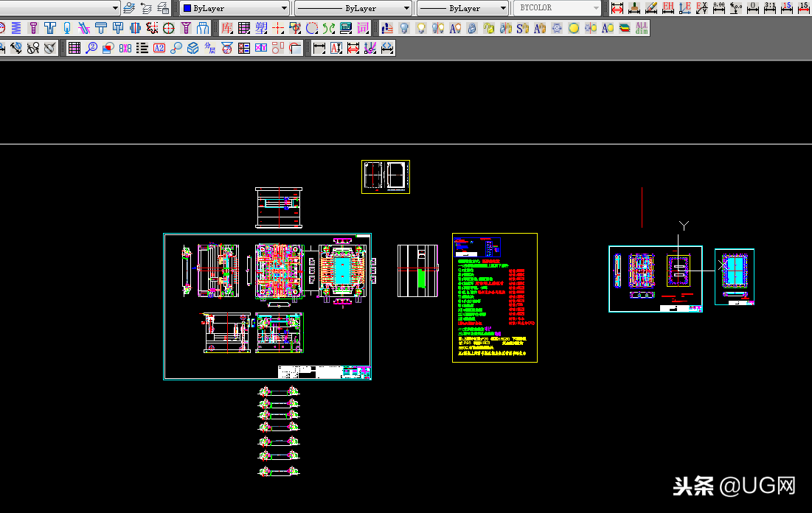Expand the layer list dropdown arrow
The image size is (812, 513).
(x=115, y=8)
